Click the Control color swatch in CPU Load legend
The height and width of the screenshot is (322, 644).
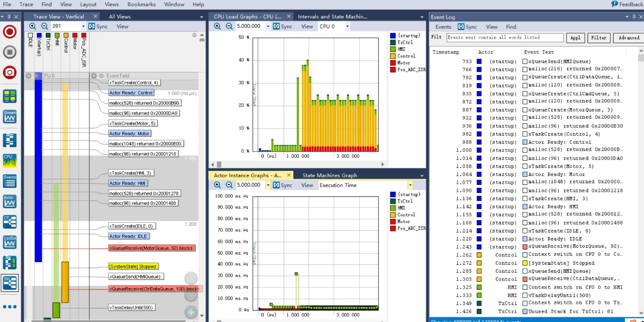[393, 56]
